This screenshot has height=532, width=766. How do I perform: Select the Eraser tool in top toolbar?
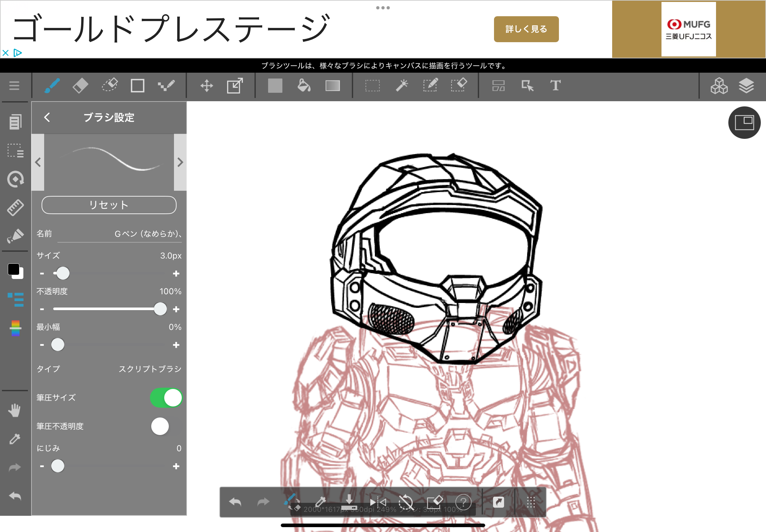pos(80,86)
